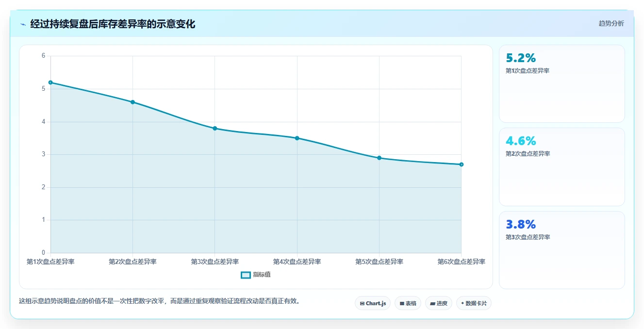Click the Chart.js tag
This screenshot has height=329, width=644.
[x=373, y=303]
